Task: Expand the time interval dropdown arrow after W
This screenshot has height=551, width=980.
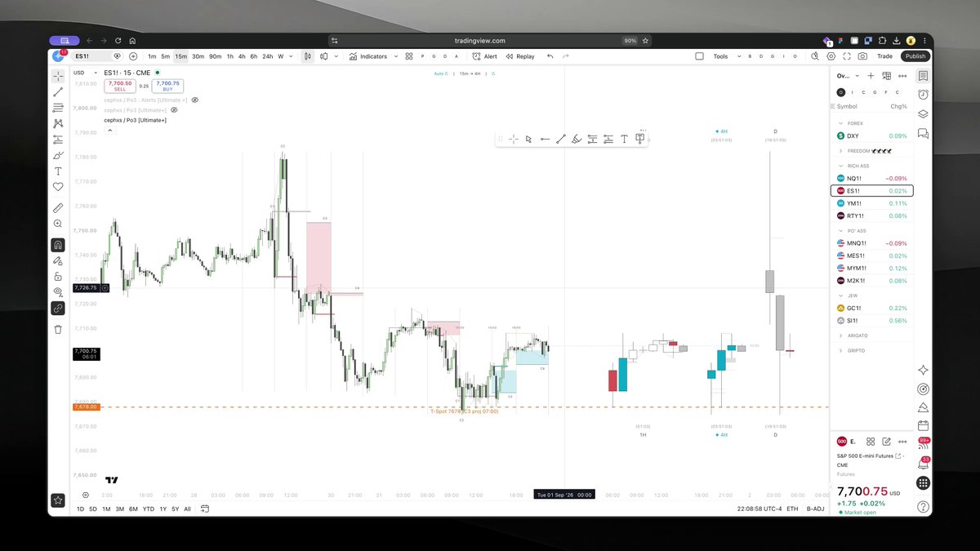Action: pyautogui.click(x=292, y=56)
